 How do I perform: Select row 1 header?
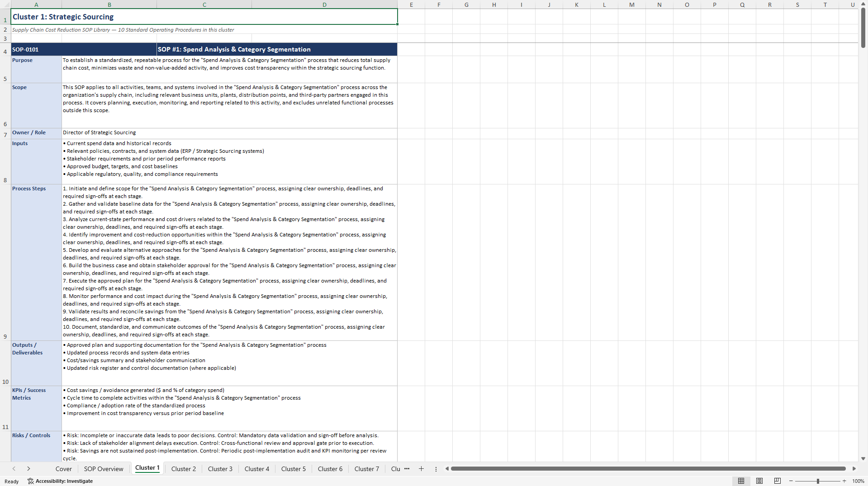coord(5,17)
